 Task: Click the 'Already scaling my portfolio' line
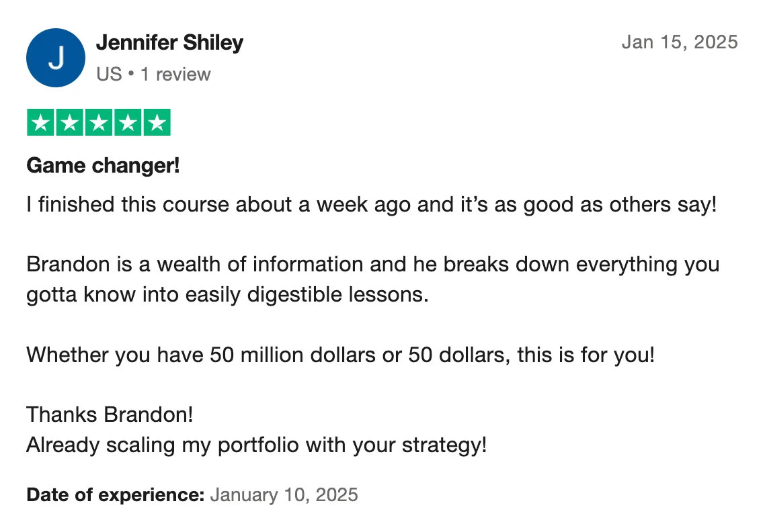point(257,445)
